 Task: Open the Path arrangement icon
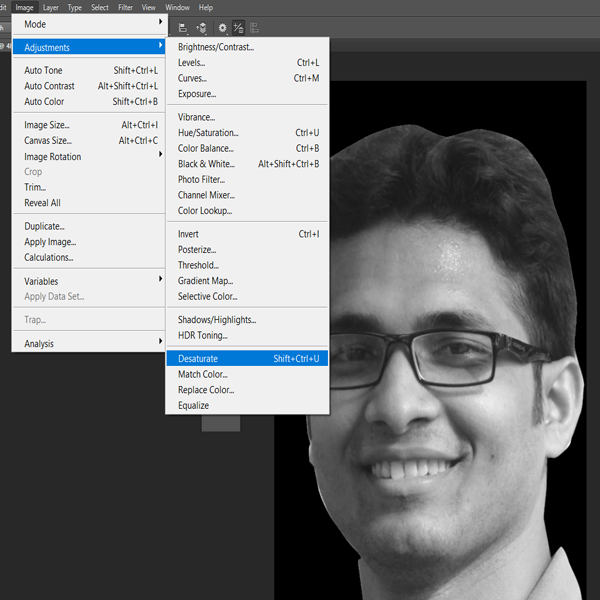201,28
